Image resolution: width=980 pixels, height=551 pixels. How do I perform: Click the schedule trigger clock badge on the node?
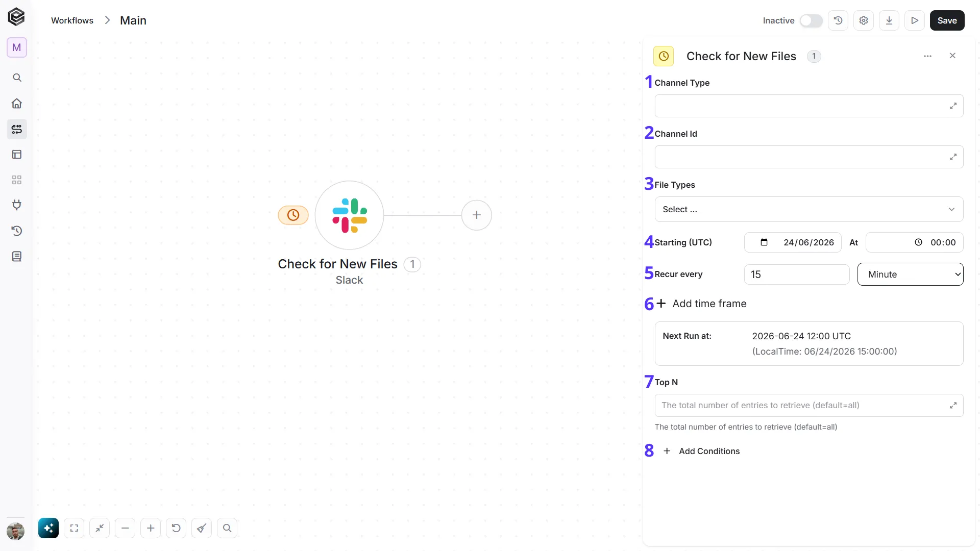click(293, 215)
